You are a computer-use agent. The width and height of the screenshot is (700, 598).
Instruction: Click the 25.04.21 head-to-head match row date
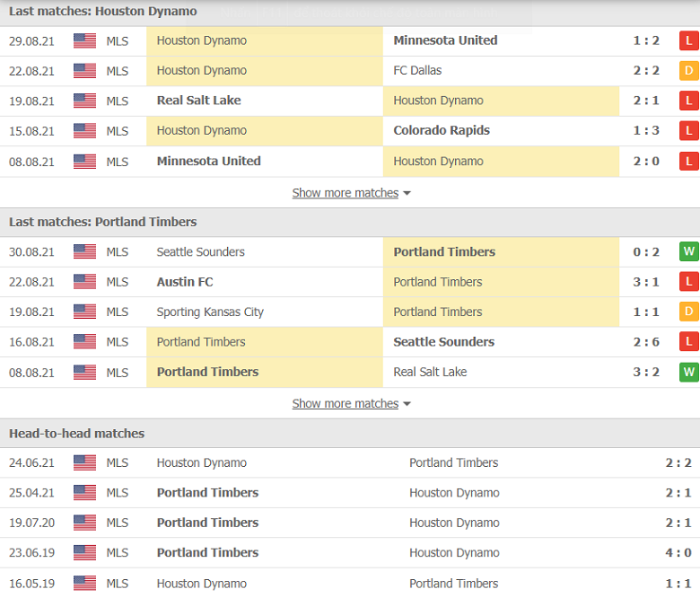pyautogui.click(x=31, y=493)
